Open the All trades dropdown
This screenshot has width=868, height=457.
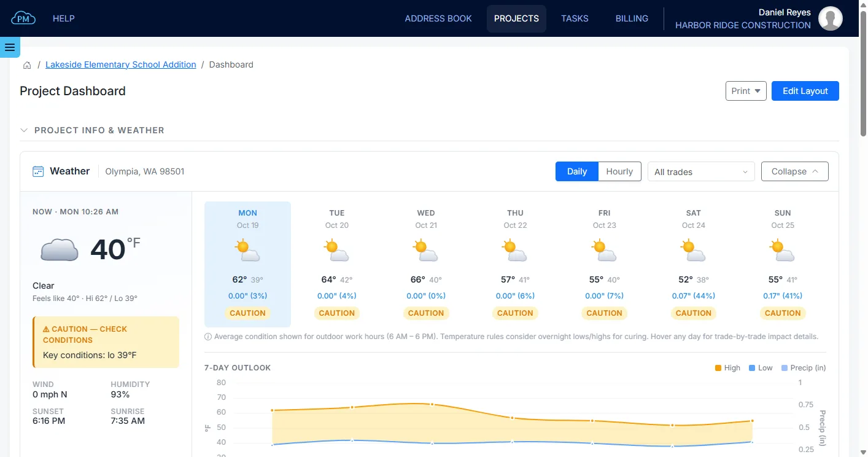[x=701, y=172]
